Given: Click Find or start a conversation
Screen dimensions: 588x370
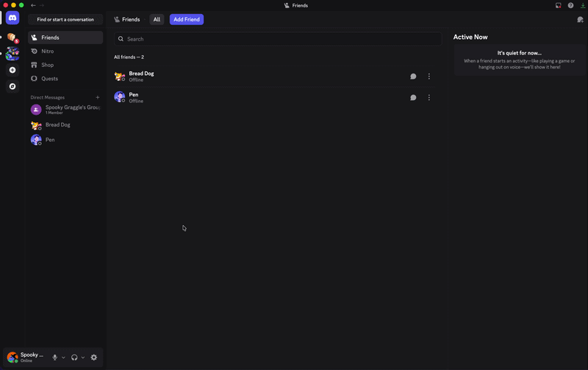Looking at the screenshot, I should pyautogui.click(x=65, y=20).
